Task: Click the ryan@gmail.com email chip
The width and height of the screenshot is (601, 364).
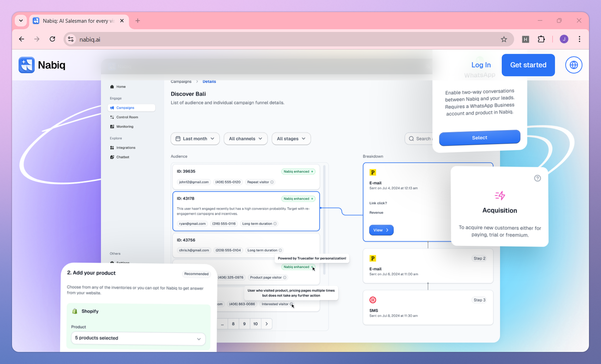Action: coord(192,224)
